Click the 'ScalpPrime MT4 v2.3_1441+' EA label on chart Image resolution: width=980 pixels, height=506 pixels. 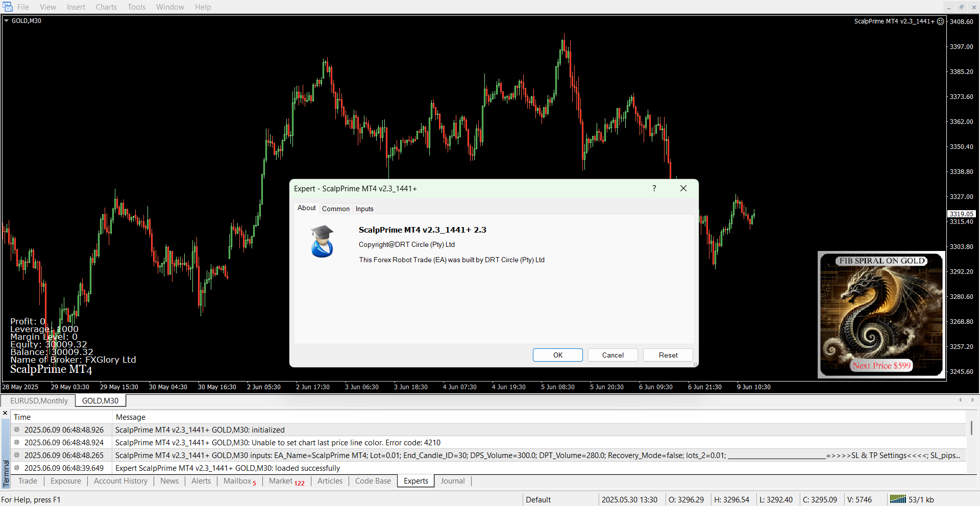894,21
